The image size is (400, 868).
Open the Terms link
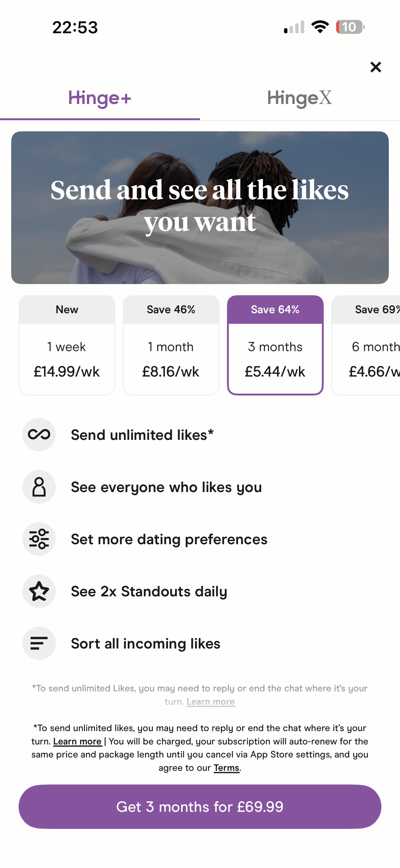pyautogui.click(x=226, y=768)
